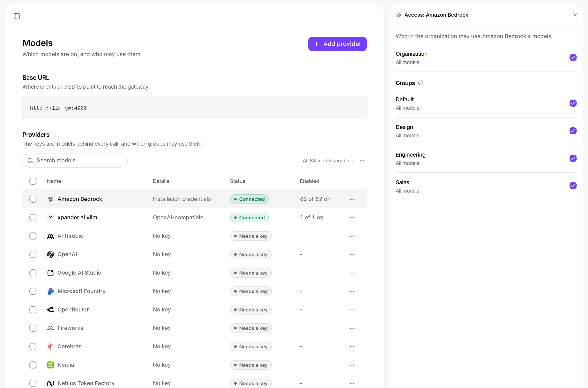Select the Fireworks row checkbox

coord(33,328)
